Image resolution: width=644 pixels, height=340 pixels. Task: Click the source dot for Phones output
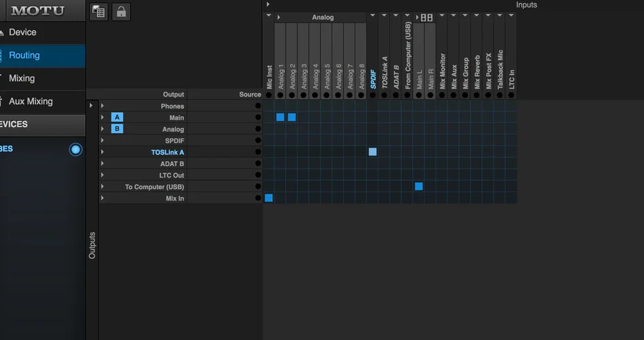coord(258,106)
